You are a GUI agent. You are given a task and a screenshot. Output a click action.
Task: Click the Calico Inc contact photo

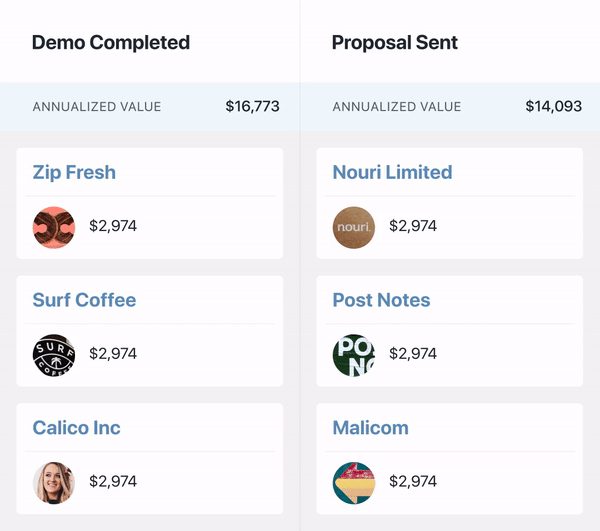pyautogui.click(x=54, y=483)
